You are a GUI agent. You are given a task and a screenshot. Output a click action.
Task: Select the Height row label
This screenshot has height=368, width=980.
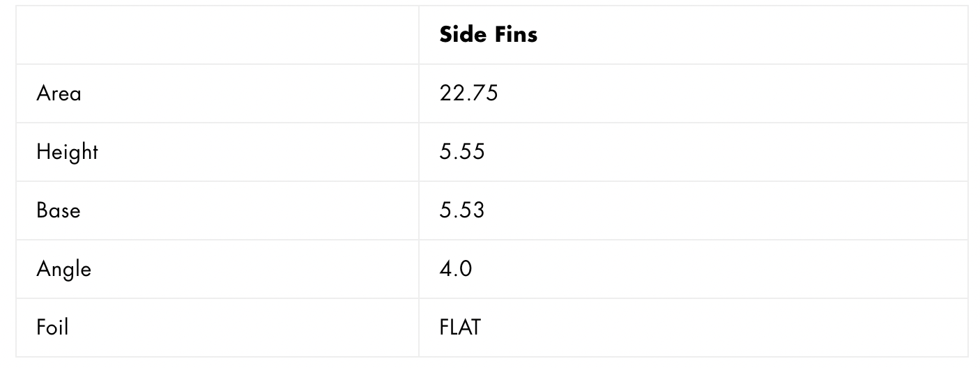point(67,152)
